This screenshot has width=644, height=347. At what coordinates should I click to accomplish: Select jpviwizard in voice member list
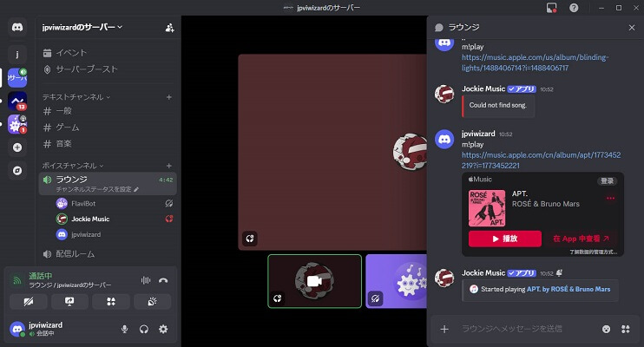point(115,234)
